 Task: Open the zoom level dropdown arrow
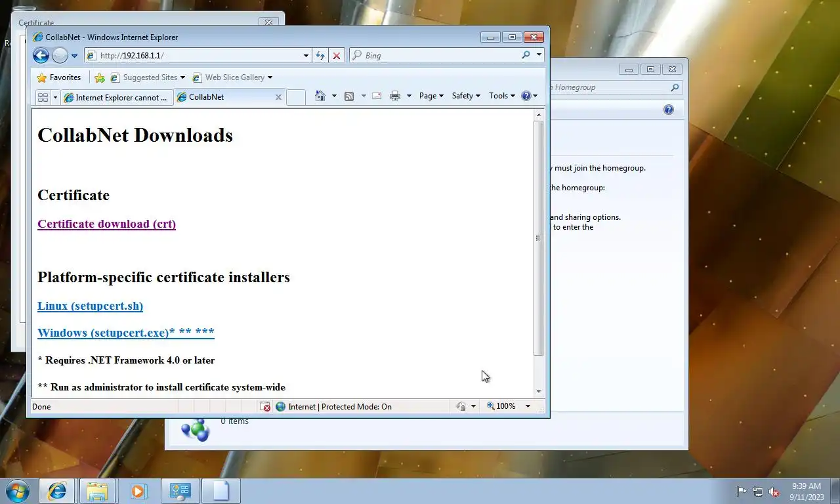528,407
